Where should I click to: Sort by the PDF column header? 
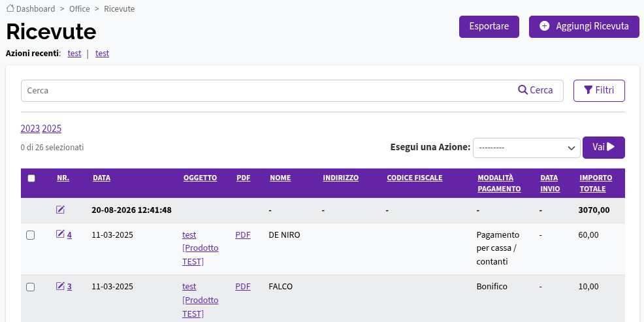243,178
